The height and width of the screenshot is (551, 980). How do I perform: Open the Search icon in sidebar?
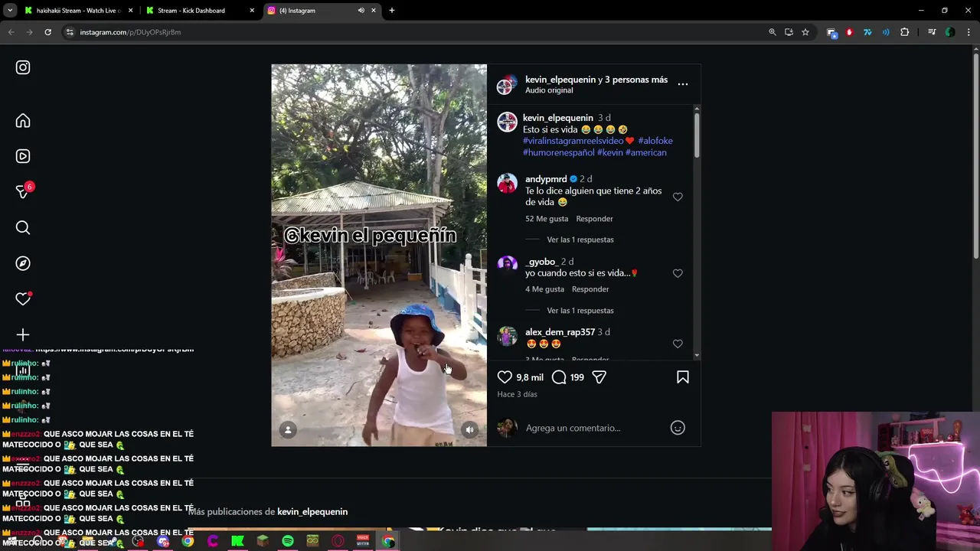(23, 227)
